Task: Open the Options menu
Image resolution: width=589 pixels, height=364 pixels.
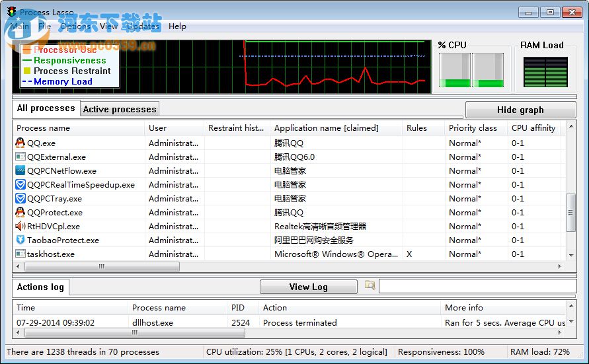Action: pyautogui.click(x=75, y=26)
